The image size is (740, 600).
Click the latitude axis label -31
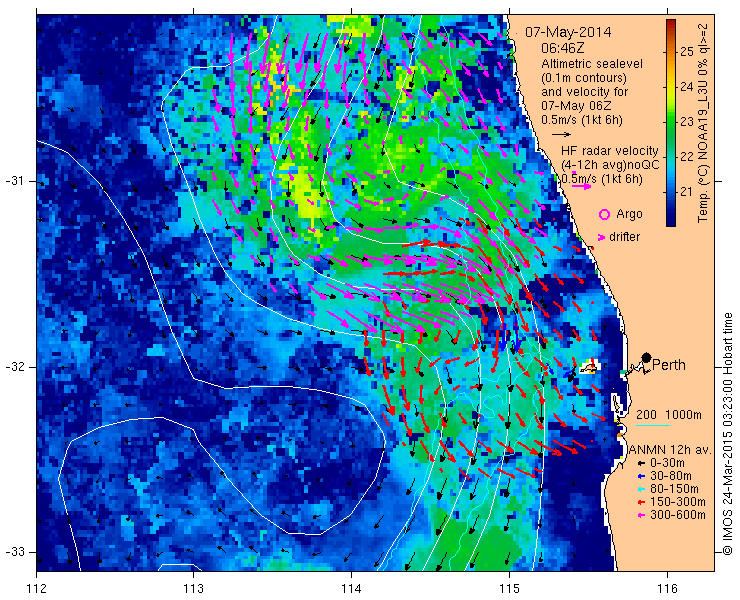[15, 181]
